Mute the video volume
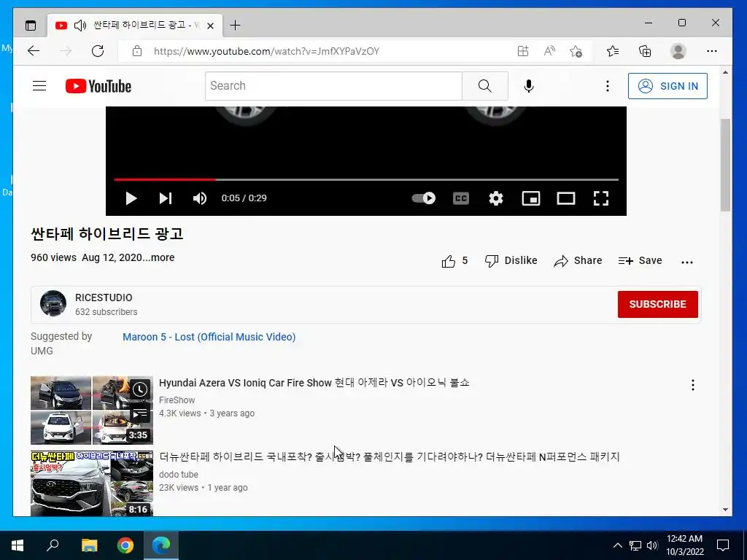747x560 pixels. (x=200, y=198)
